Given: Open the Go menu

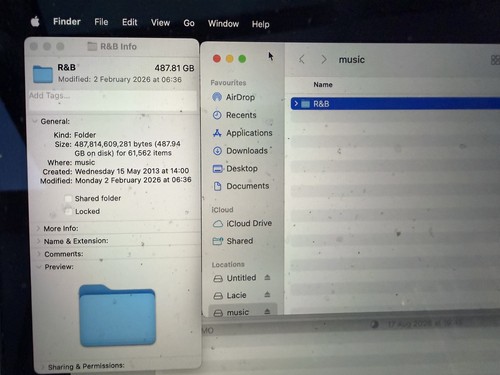Looking at the screenshot, I should click(189, 23).
